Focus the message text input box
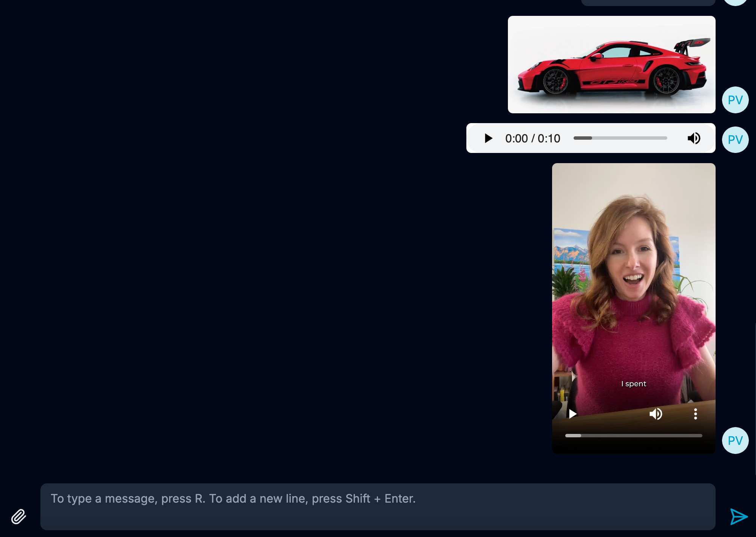The width and height of the screenshot is (756, 537). (x=378, y=506)
